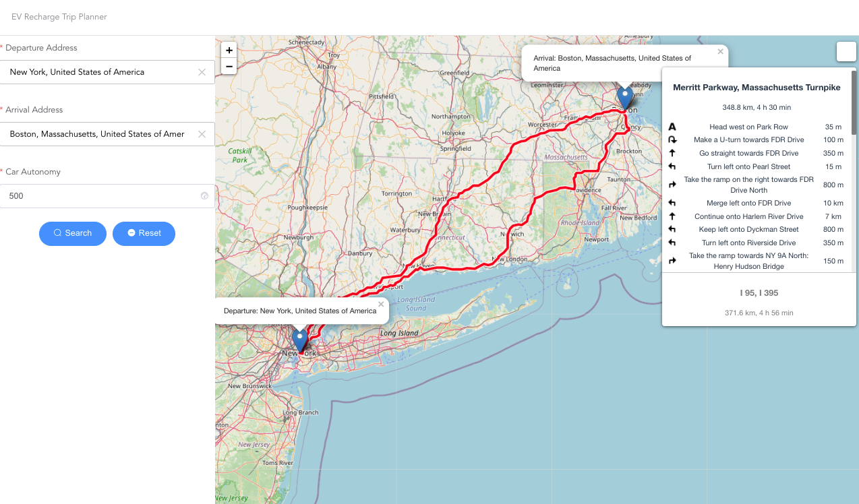
Task: Click the Car Autonomy label
Action: (33, 172)
